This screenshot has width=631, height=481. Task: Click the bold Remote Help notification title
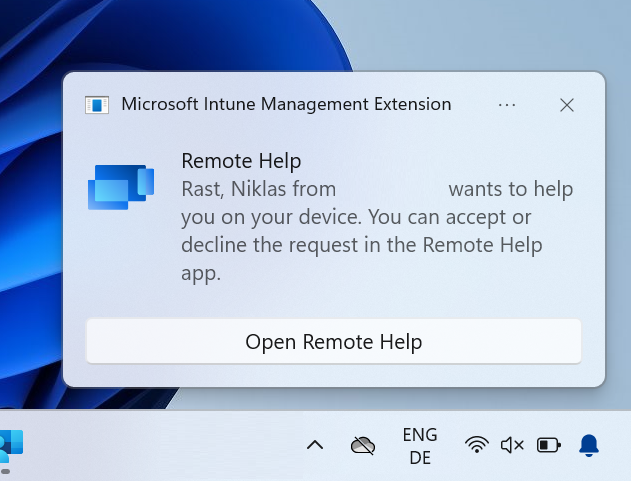pyautogui.click(x=241, y=161)
